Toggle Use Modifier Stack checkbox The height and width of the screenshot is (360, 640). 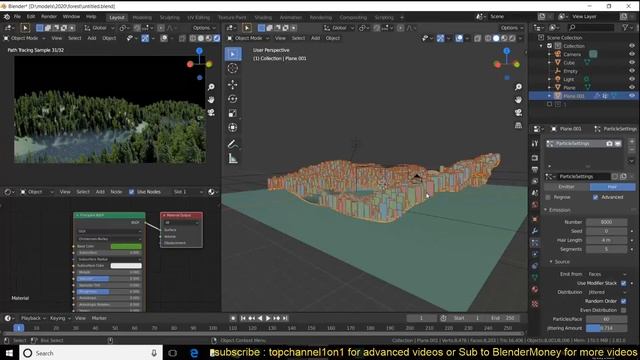[x=623, y=283]
